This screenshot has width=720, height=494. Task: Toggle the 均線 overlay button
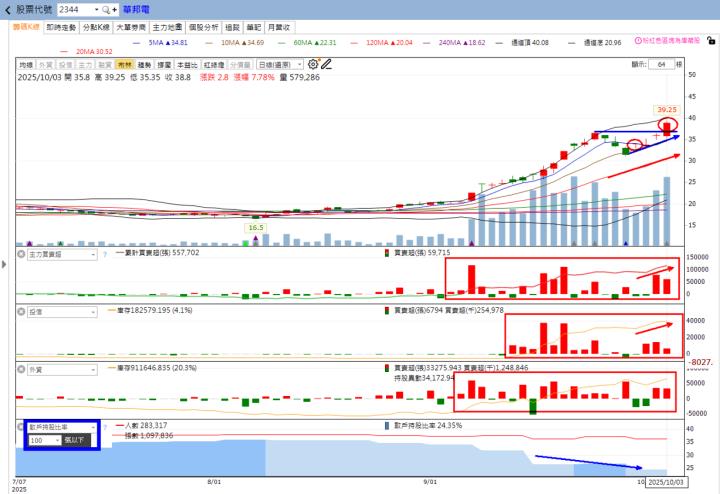click(x=26, y=65)
